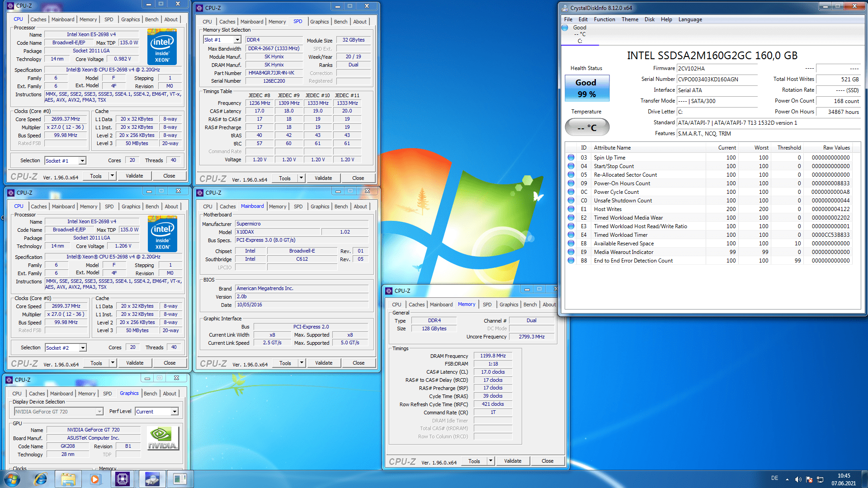
Task: Open Action Center flag tray icon
Action: tap(809, 479)
